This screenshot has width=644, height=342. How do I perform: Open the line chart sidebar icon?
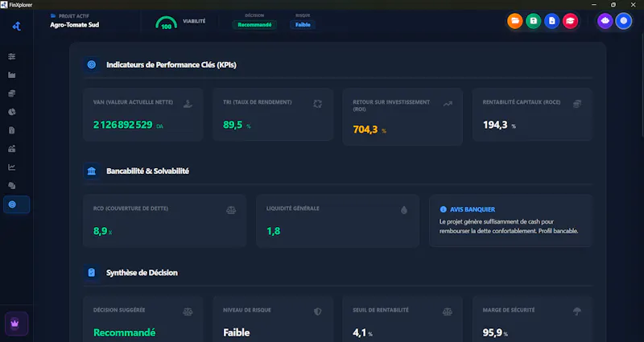12,167
